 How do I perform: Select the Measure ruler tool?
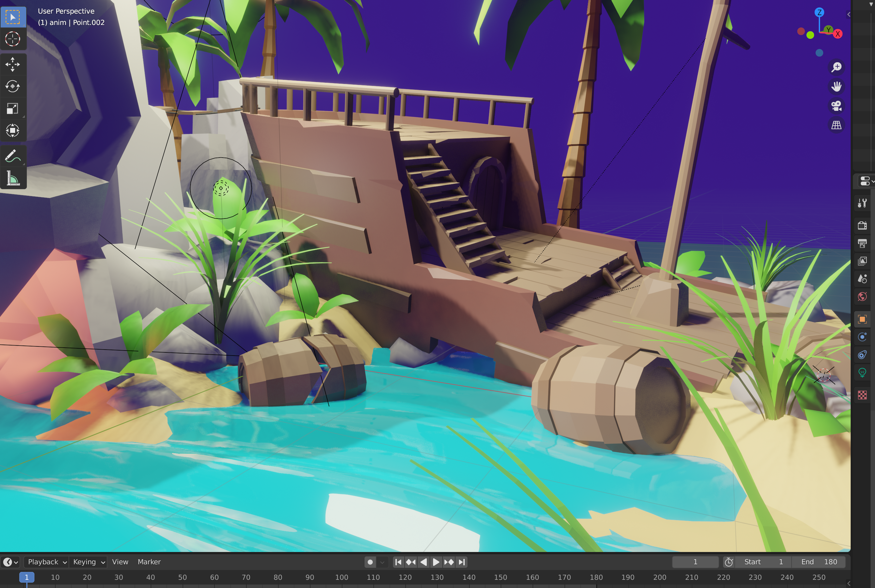pyautogui.click(x=13, y=178)
